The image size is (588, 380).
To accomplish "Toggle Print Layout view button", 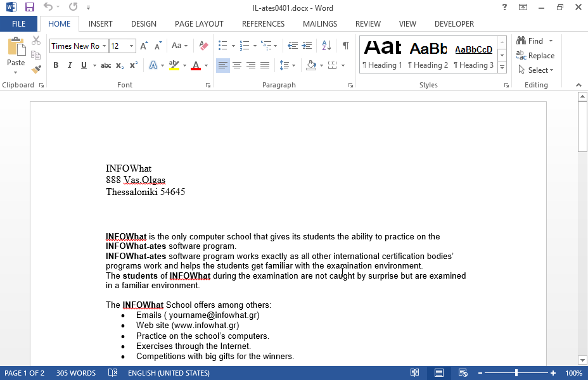I will (x=439, y=373).
